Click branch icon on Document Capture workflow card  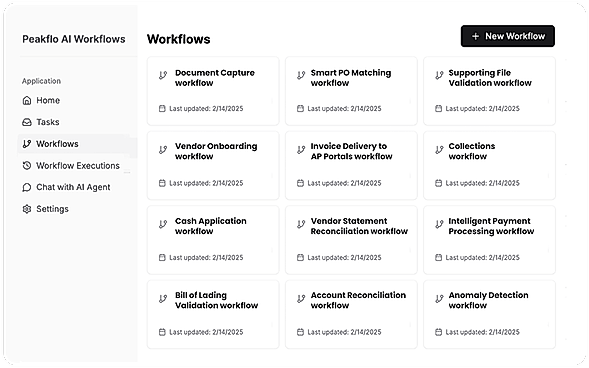click(x=163, y=75)
